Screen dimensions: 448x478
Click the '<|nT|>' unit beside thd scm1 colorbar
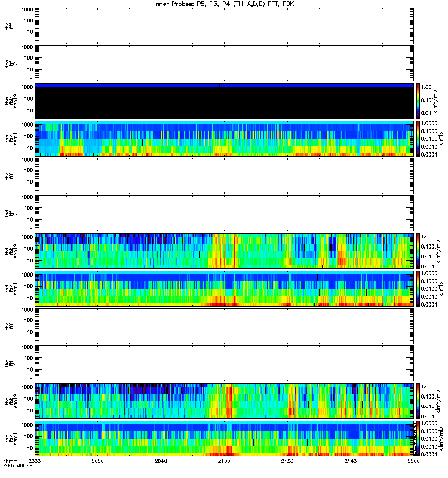[x=441, y=289]
